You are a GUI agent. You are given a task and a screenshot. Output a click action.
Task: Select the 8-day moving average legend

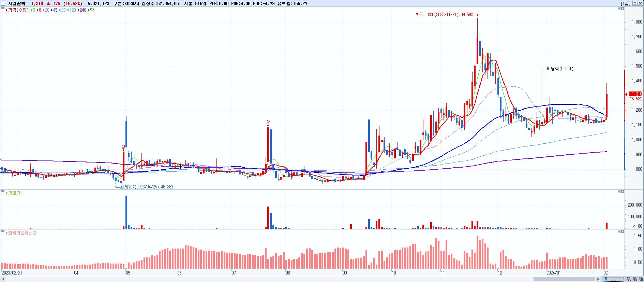[x=39, y=10]
